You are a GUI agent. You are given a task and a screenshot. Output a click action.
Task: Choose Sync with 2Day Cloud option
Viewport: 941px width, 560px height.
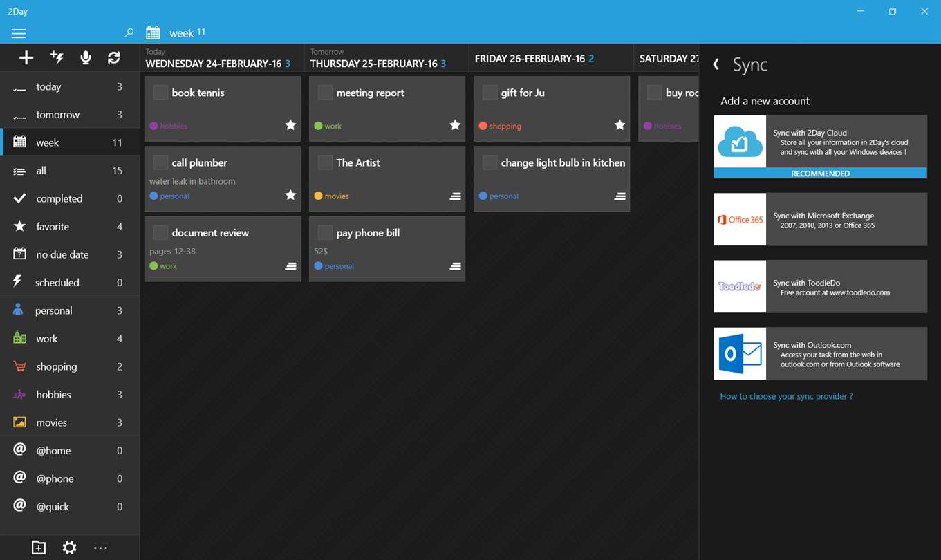[x=820, y=147]
